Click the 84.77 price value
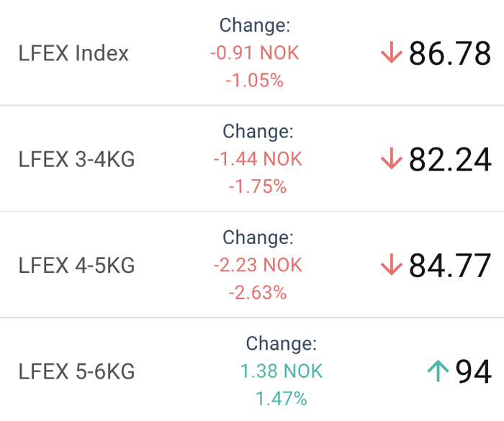 coord(450,265)
